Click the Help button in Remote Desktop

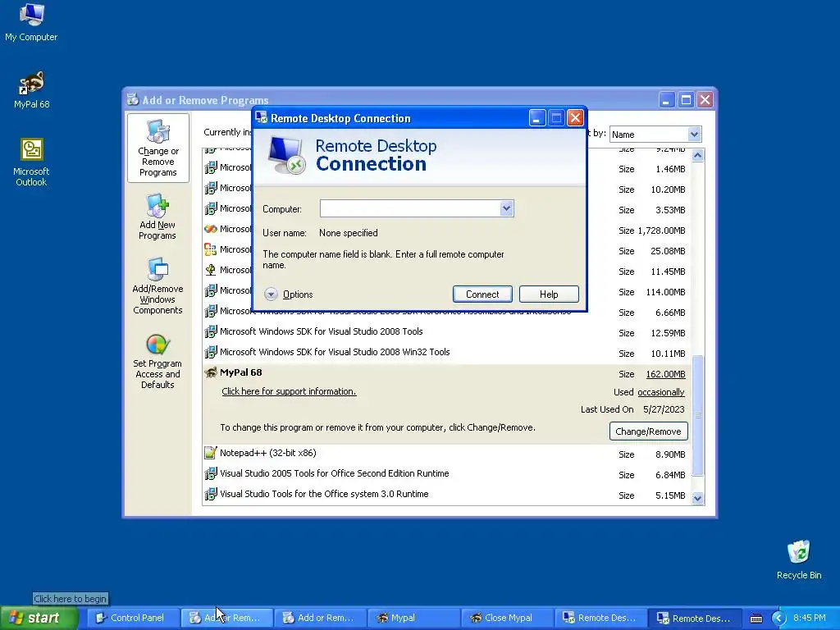point(549,294)
